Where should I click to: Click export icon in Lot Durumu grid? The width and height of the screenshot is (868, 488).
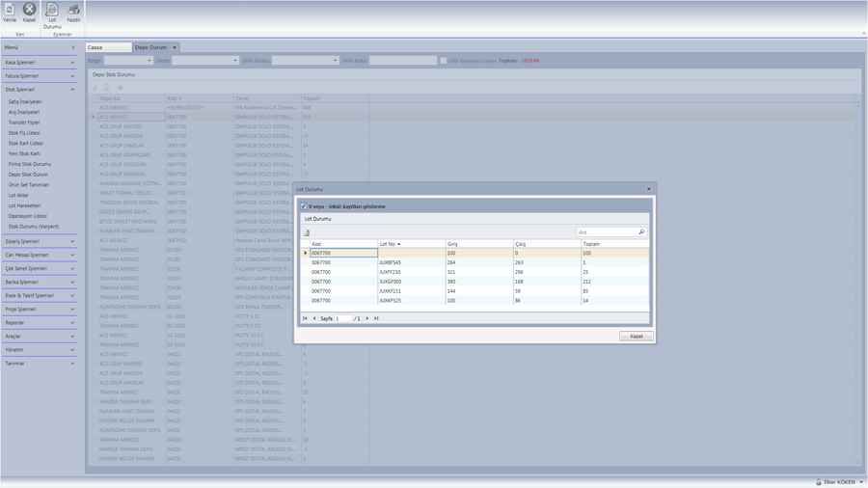pos(307,232)
